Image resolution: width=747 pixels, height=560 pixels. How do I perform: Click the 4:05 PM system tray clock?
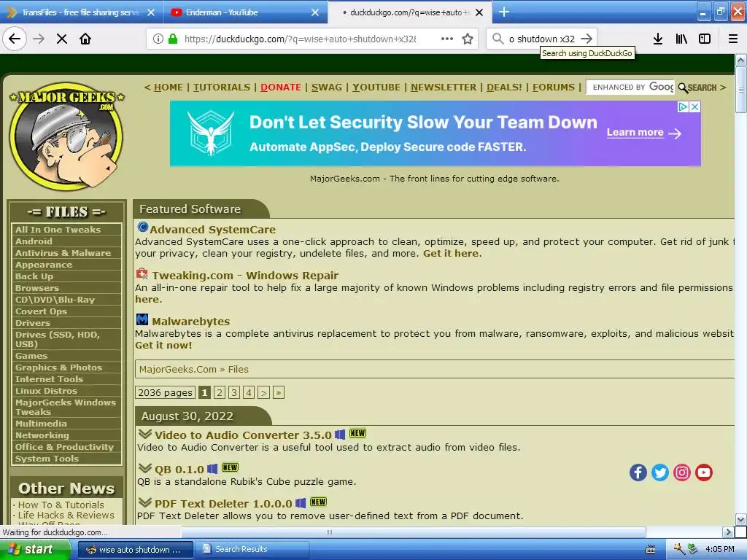pyautogui.click(x=719, y=550)
